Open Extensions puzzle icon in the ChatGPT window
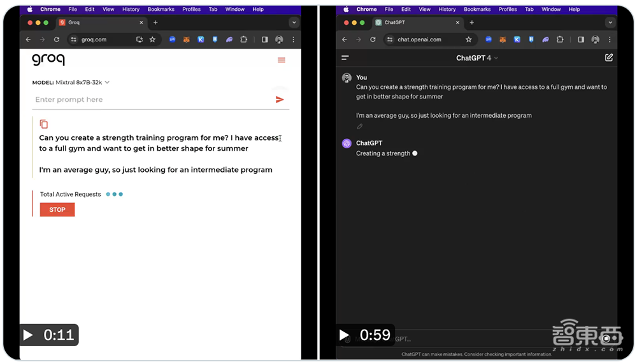Screen dimensions: 637x364 click(x=560, y=39)
